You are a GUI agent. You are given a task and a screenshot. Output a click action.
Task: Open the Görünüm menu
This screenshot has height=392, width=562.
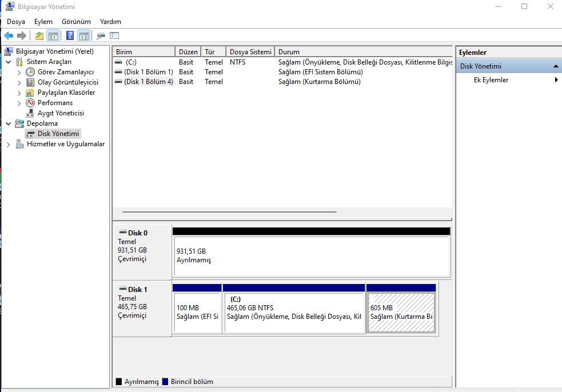(x=76, y=22)
